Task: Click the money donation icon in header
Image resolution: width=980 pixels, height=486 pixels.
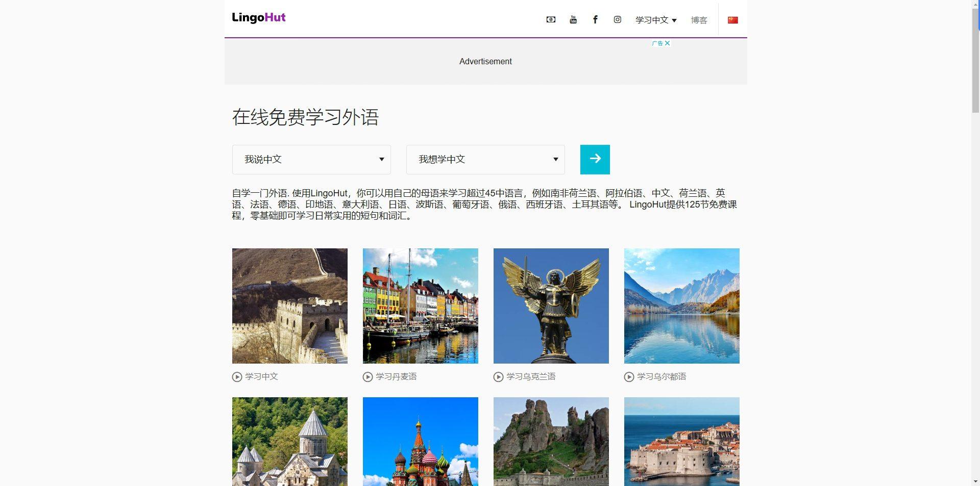Action: pos(551,20)
